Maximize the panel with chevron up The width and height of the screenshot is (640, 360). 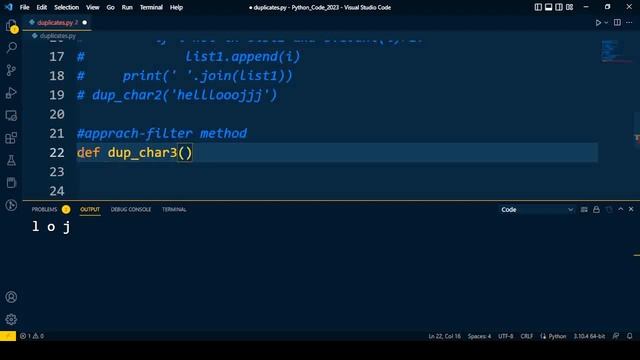click(620, 209)
